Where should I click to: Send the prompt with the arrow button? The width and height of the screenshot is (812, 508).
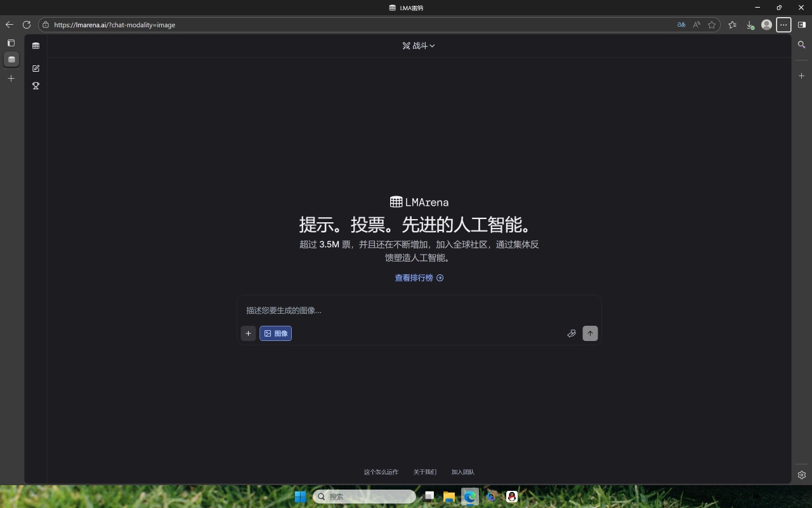click(x=590, y=333)
